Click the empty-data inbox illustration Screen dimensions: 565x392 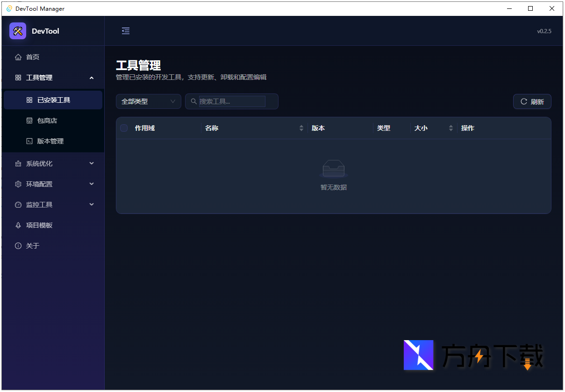(x=333, y=168)
